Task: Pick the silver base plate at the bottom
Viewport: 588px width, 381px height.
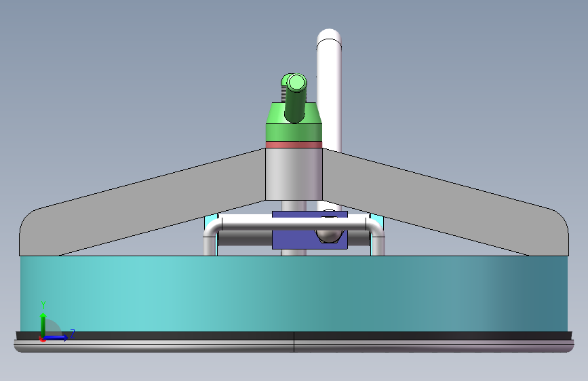Action: (x=294, y=346)
